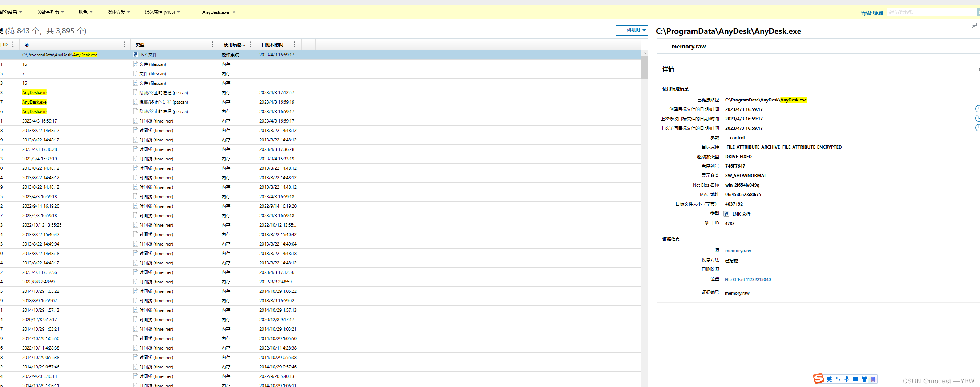Click the AnyDesk.exe filter label
The image size is (980, 387).
215,12
